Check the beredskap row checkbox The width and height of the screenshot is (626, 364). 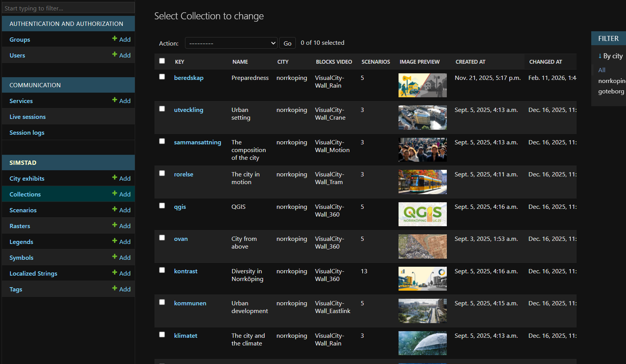(x=162, y=77)
